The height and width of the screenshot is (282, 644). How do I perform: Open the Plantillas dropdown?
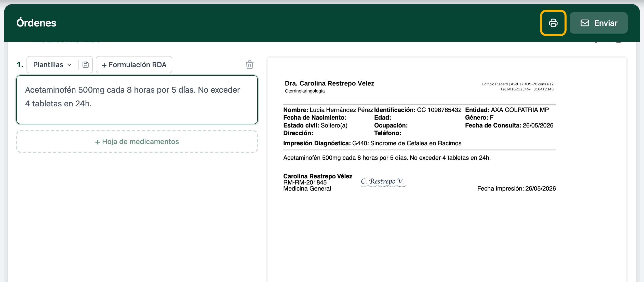[x=52, y=65]
